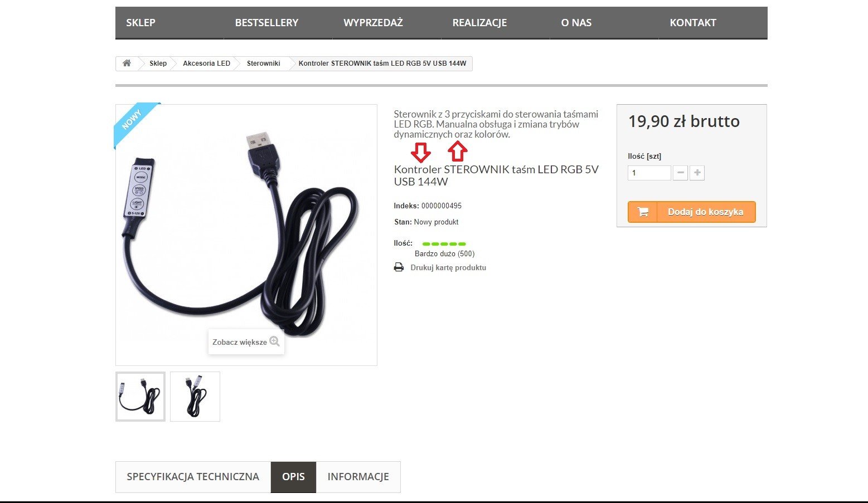Click the shopping cart icon on orange button
The image size is (868, 503).
click(643, 212)
